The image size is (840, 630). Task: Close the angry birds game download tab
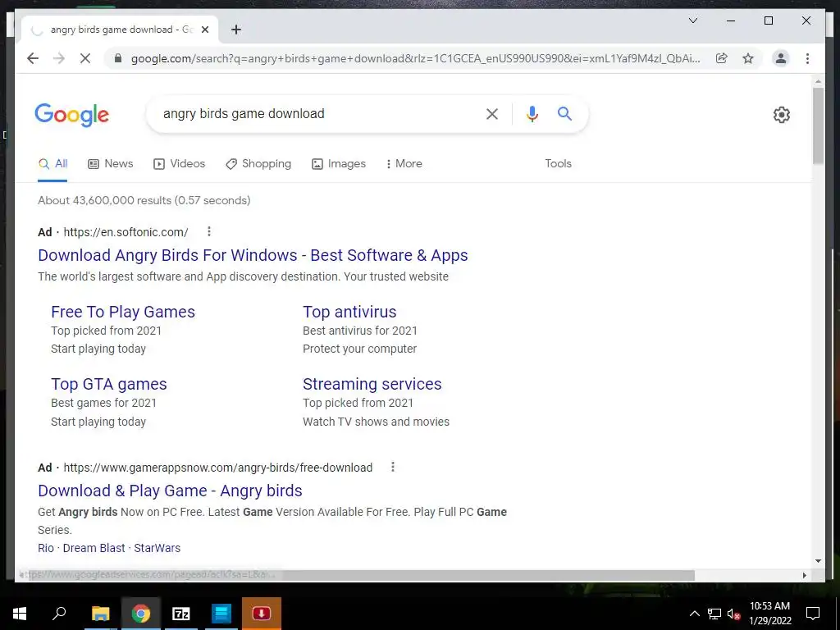click(x=204, y=30)
